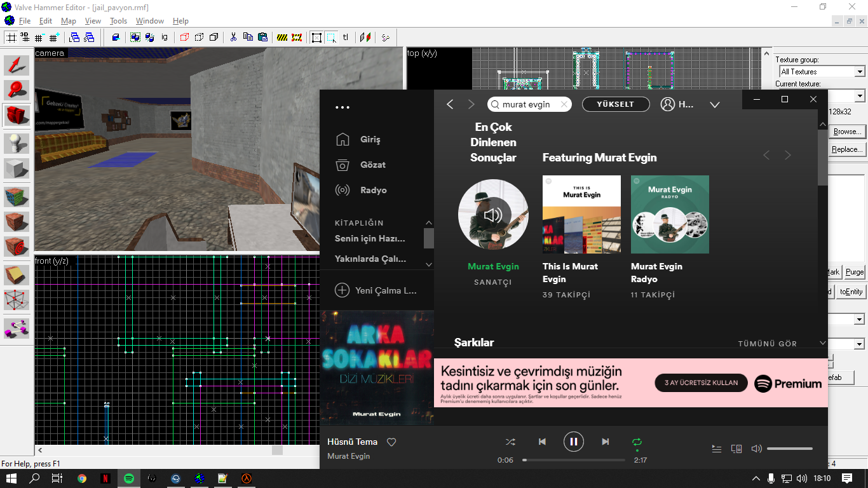Clear the murat evgin search field
This screenshot has height=488, width=868.
click(x=564, y=105)
